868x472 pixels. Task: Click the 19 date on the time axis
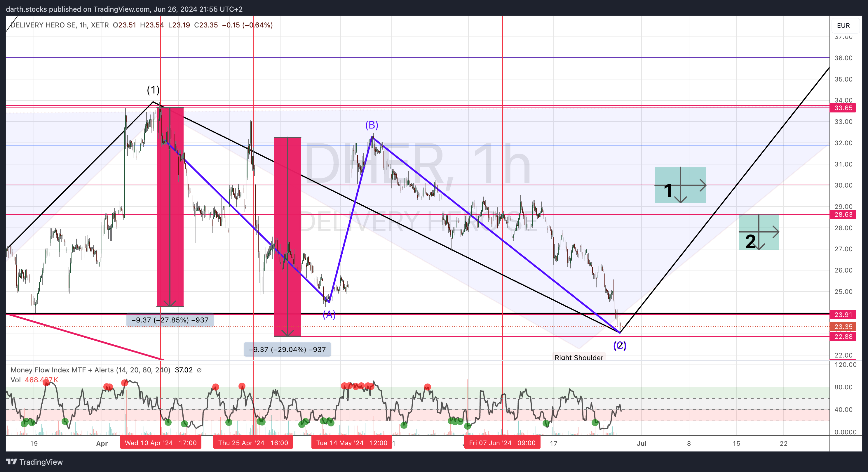(x=34, y=443)
